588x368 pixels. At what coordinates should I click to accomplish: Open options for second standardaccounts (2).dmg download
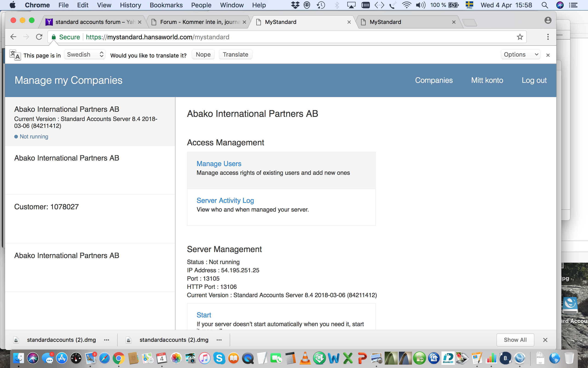(x=219, y=340)
